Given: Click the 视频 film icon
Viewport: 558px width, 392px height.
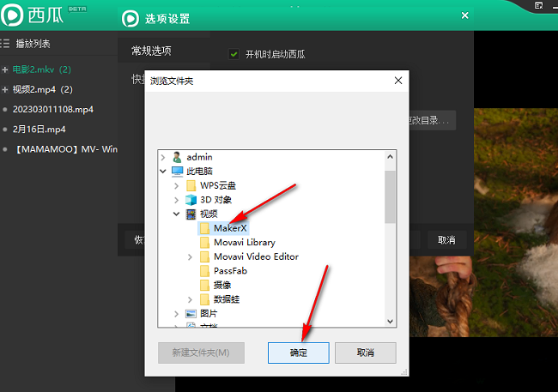Looking at the screenshot, I should click(x=191, y=214).
